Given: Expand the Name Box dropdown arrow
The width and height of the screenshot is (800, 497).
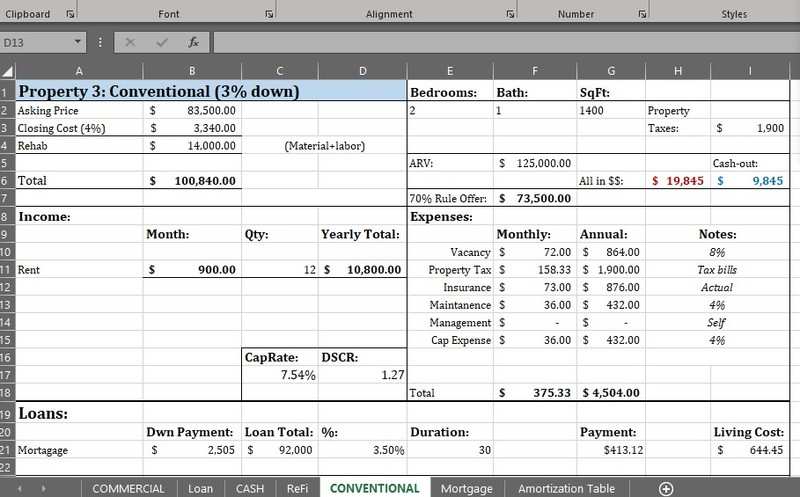Looking at the screenshot, I should point(78,43).
